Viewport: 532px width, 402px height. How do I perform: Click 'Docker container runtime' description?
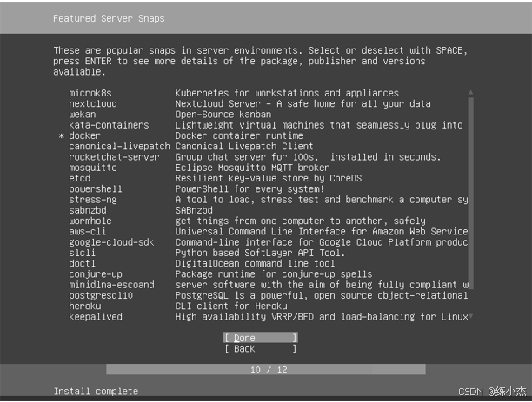(239, 135)
